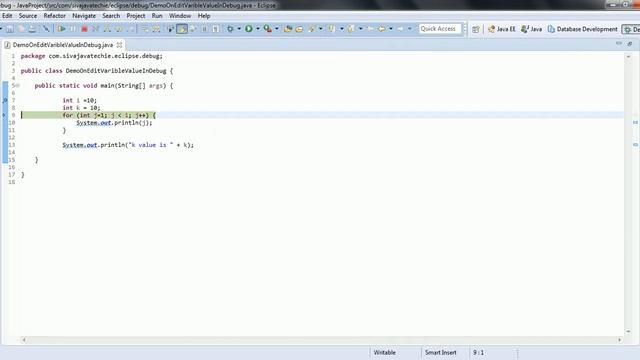Click the Save icon in toolbar

9,29
